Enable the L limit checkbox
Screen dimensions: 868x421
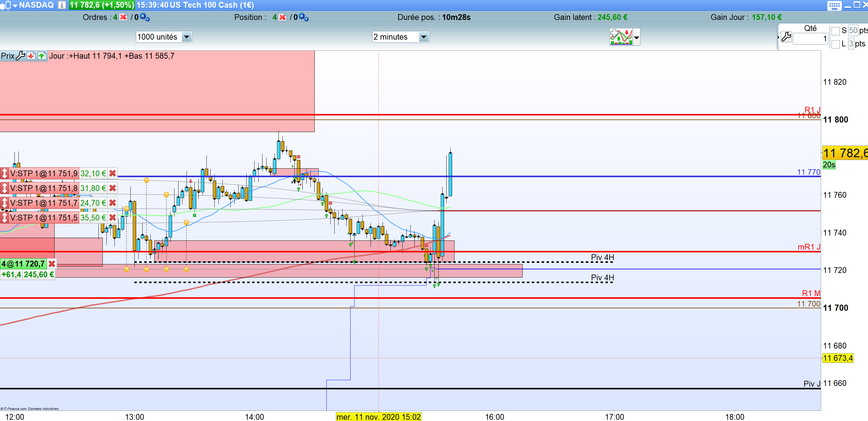tap(835, 44)
